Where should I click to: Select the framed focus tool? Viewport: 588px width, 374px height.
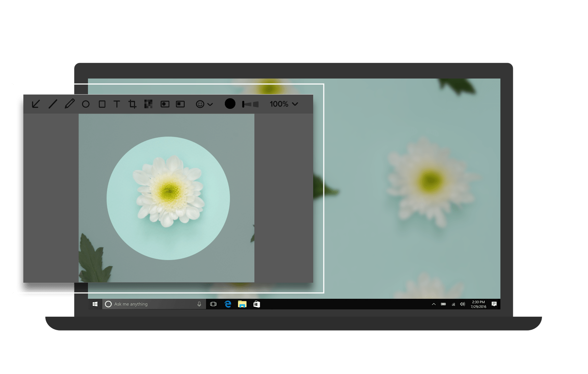point(179,104)
